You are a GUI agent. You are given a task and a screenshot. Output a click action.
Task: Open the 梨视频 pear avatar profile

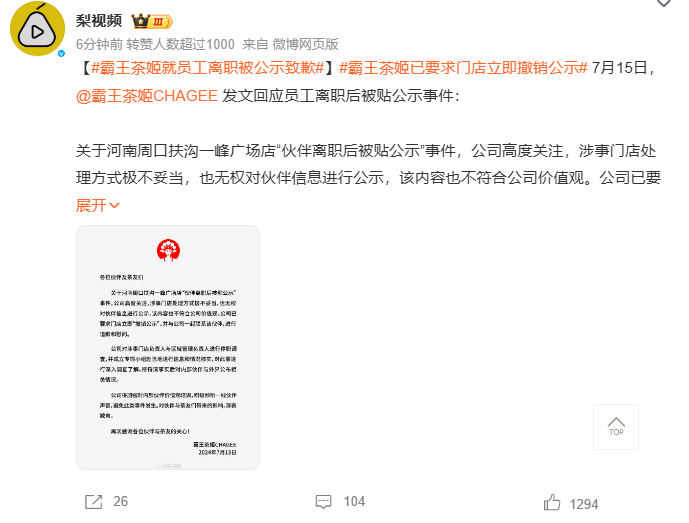pos(37,29)
